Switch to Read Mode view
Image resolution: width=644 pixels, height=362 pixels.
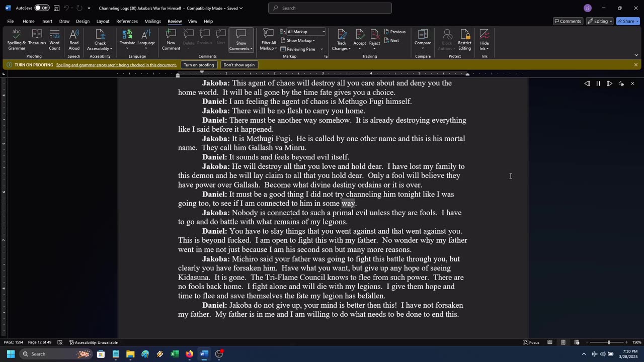point(550,342)
